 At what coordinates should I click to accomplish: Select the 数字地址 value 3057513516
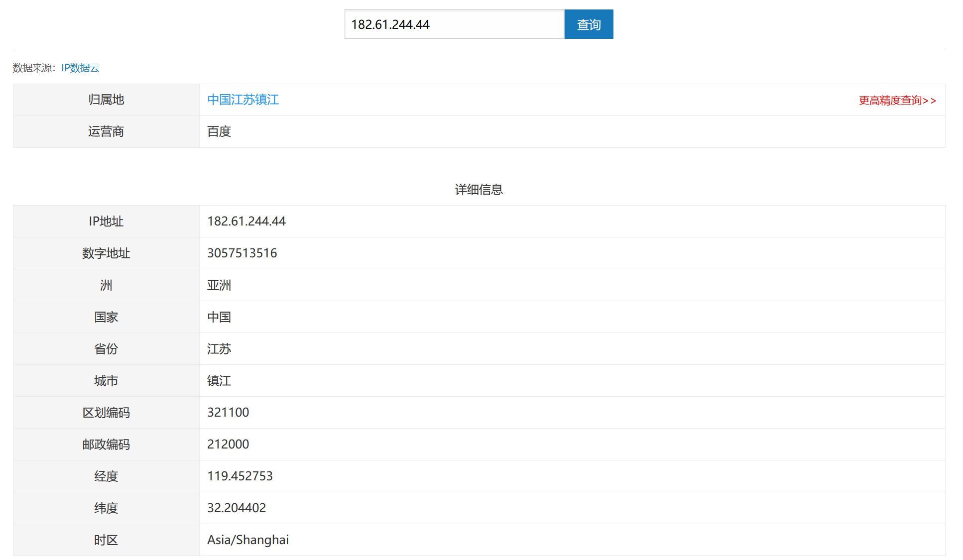click(x=242, y=253)
